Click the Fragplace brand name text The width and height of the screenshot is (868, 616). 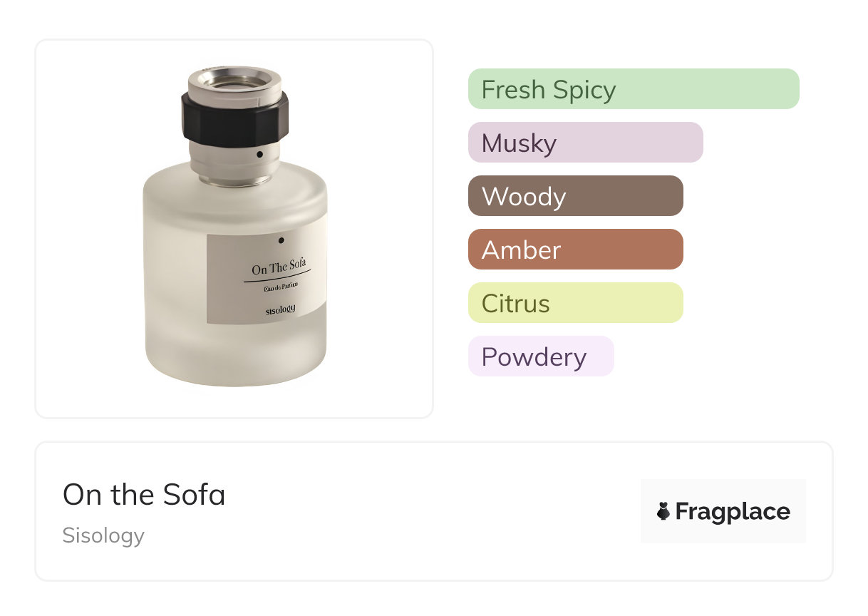point(733,511)
